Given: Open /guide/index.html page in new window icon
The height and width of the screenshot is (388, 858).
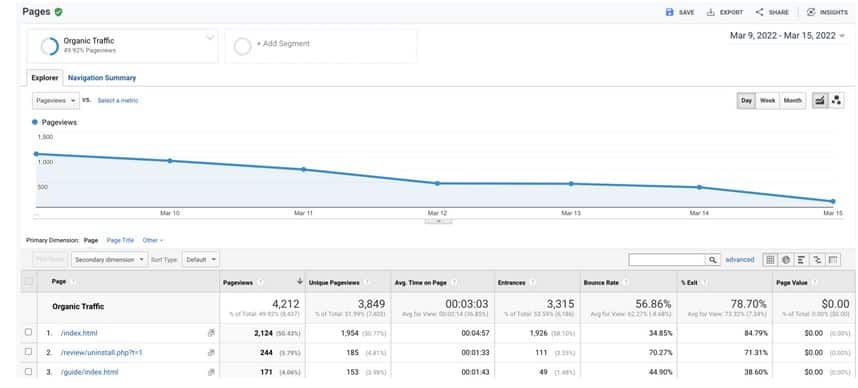Looking at the screenshot, I should (211, 372).
